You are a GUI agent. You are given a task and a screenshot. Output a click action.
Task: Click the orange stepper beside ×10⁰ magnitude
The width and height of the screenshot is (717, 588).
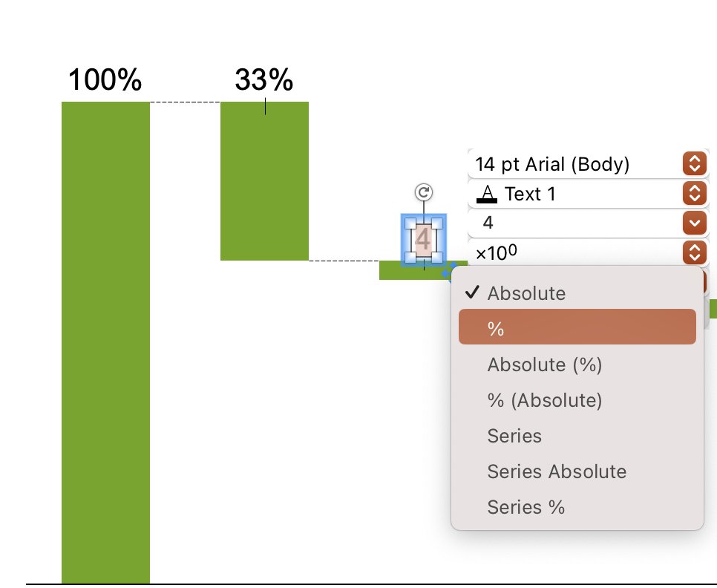click(x=695, y=252)
